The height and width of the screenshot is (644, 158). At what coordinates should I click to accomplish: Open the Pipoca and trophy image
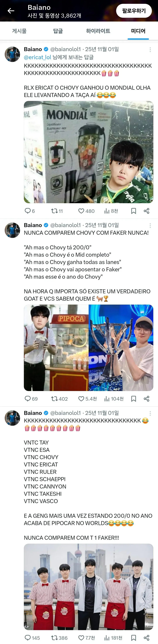tap(88, 347)
